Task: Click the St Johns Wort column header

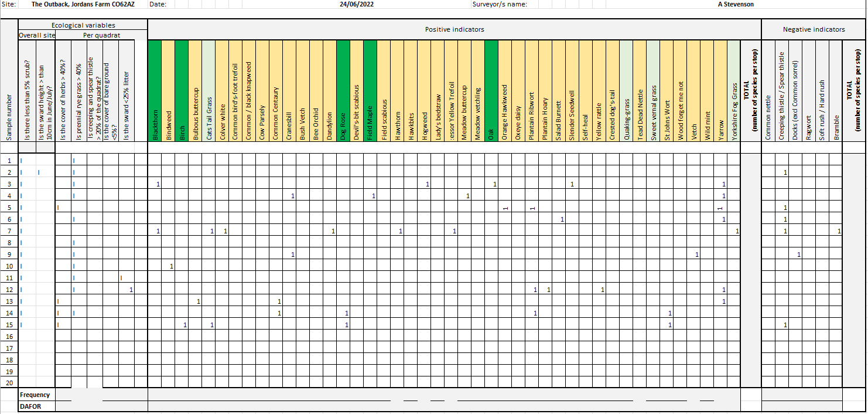Action: (x=667, y=90)
